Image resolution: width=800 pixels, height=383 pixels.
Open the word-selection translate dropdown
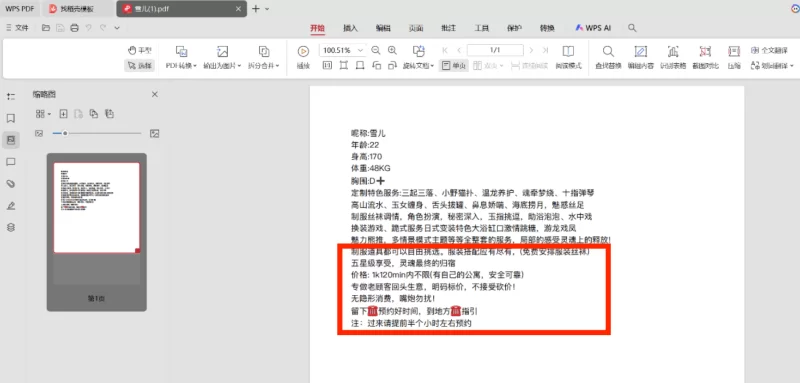click(x=772, y=66)
